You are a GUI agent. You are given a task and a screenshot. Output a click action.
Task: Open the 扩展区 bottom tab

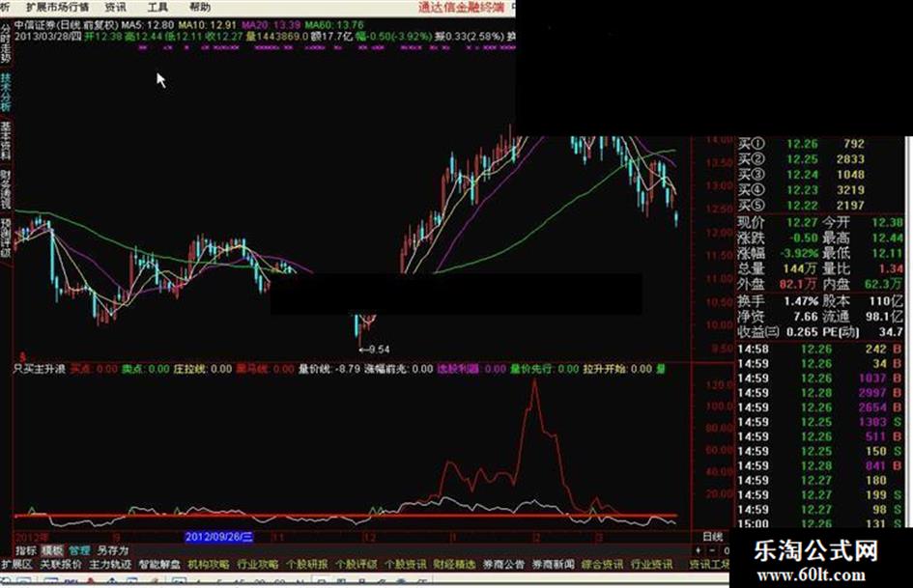(x=16, y=564)
